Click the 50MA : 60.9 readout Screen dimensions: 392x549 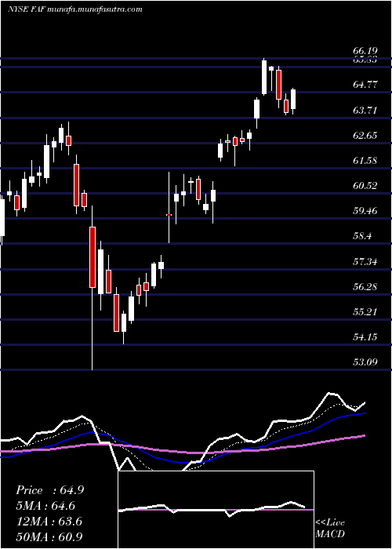tap(49, 536)
